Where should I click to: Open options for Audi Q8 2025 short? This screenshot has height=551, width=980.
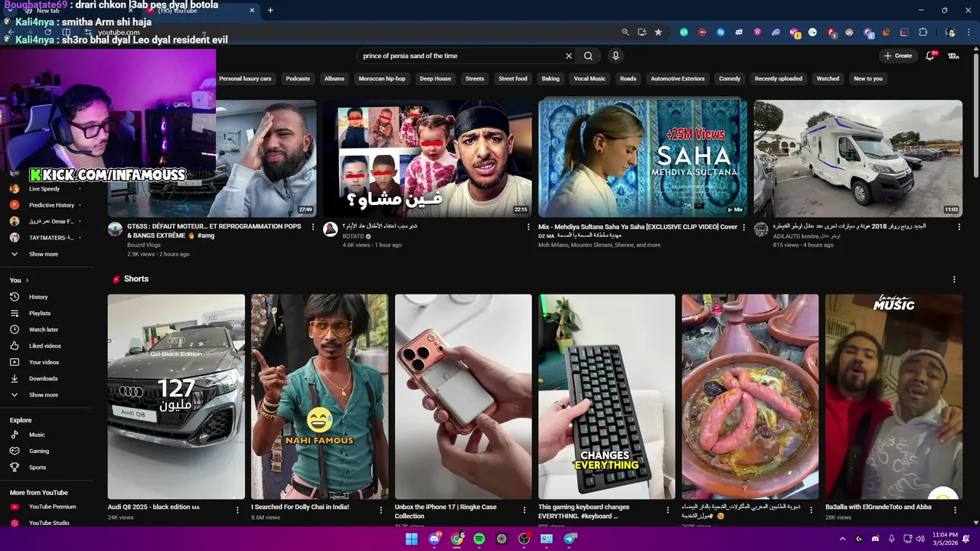[x=237, y=510]
